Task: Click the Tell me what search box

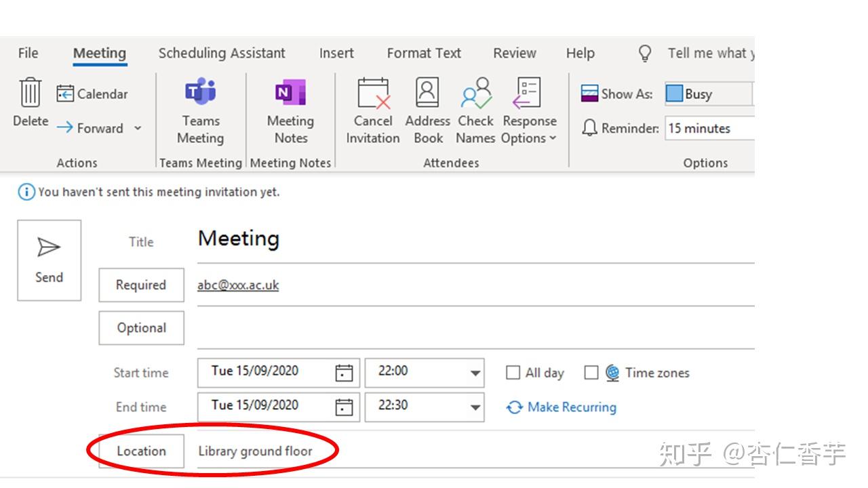Action: [x=711, y=54]
